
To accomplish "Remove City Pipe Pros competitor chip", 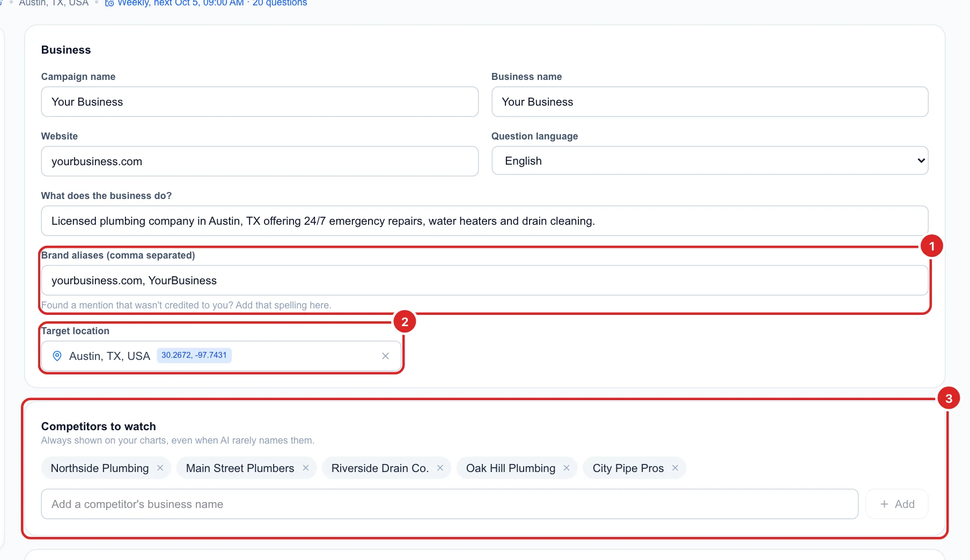I will [675, 468].
